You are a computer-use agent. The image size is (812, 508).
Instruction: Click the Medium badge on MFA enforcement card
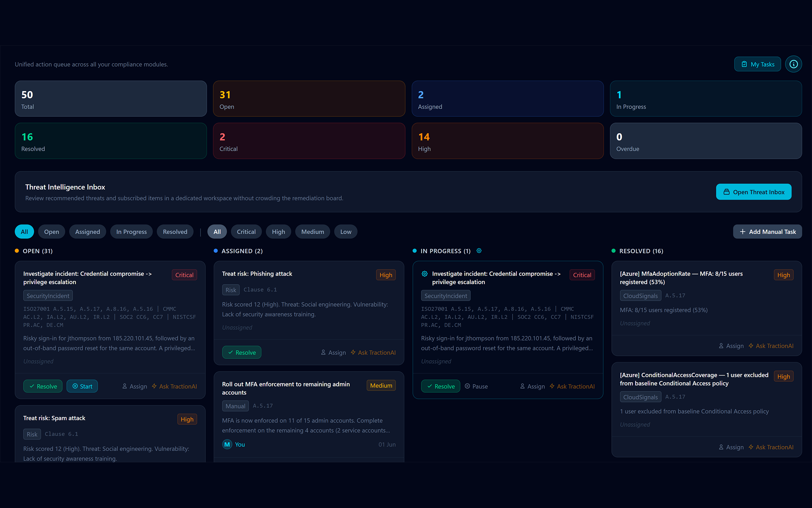coord(381,385)
